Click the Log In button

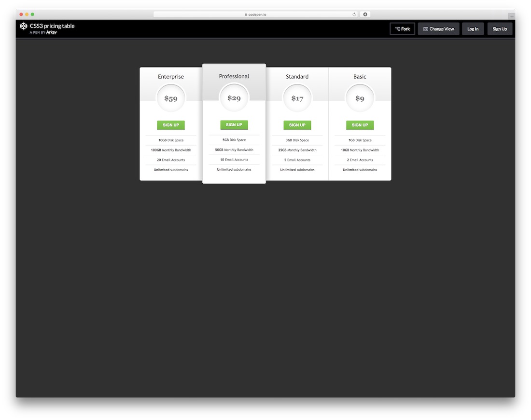pos(473,29)
